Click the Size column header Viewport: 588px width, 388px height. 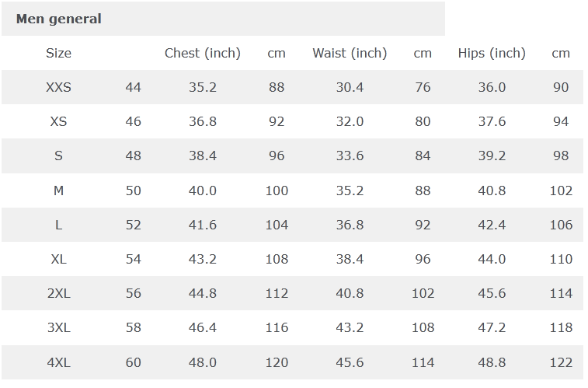(58, 53)
